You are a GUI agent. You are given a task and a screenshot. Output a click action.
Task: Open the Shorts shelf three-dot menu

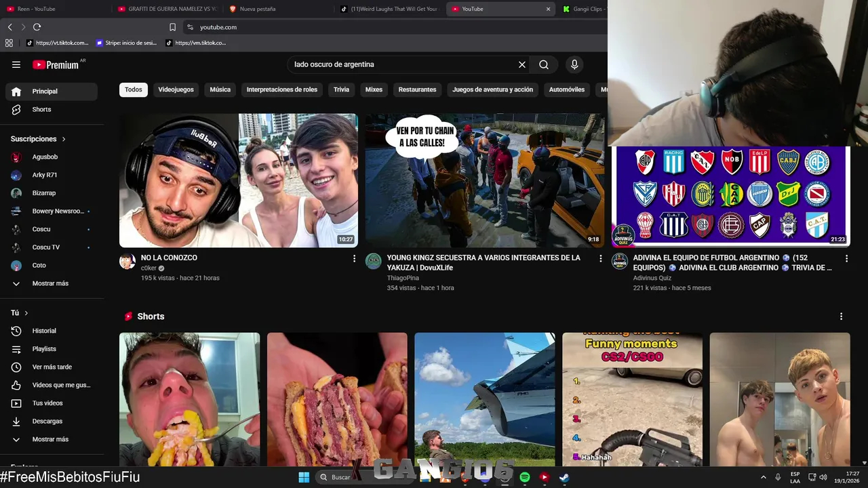point(841,317)
